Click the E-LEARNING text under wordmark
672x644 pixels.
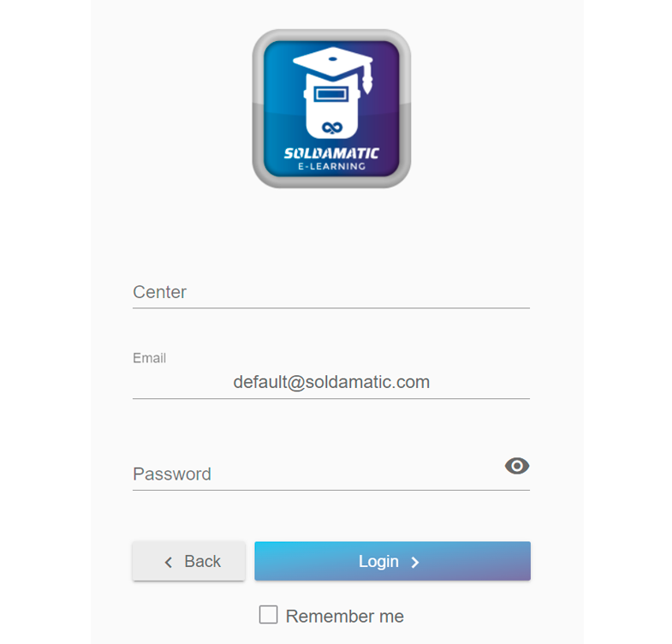tap(331, 166)
